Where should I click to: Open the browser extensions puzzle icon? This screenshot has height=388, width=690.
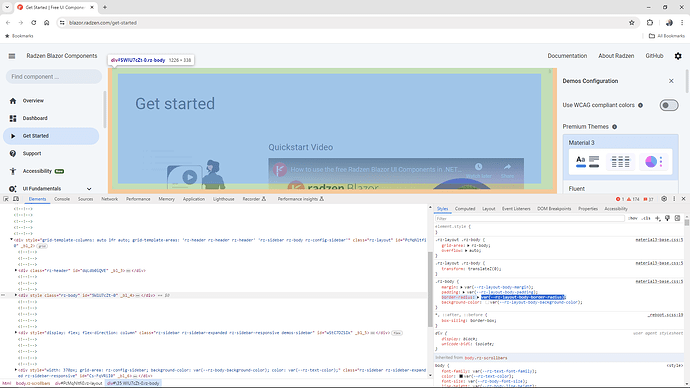click(650, 22)
